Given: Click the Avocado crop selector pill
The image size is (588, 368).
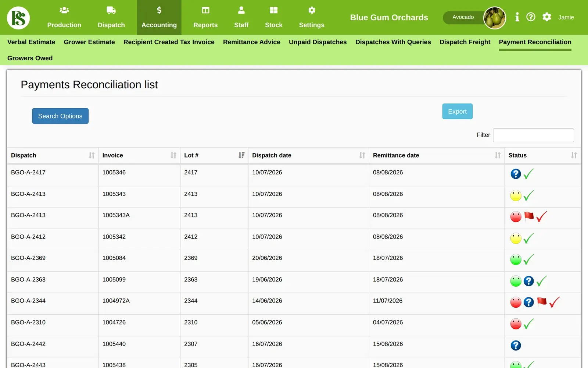Looking at the screenshot, I should tap(463, 17).
